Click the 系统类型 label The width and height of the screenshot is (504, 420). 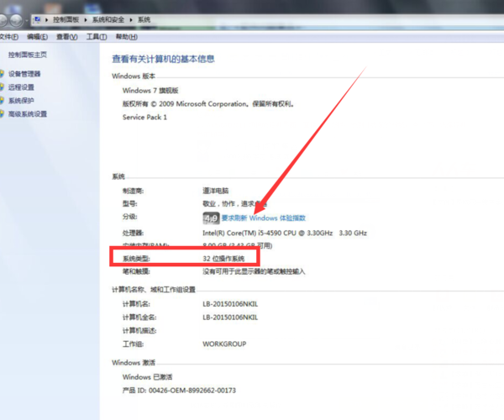point(136,259)
